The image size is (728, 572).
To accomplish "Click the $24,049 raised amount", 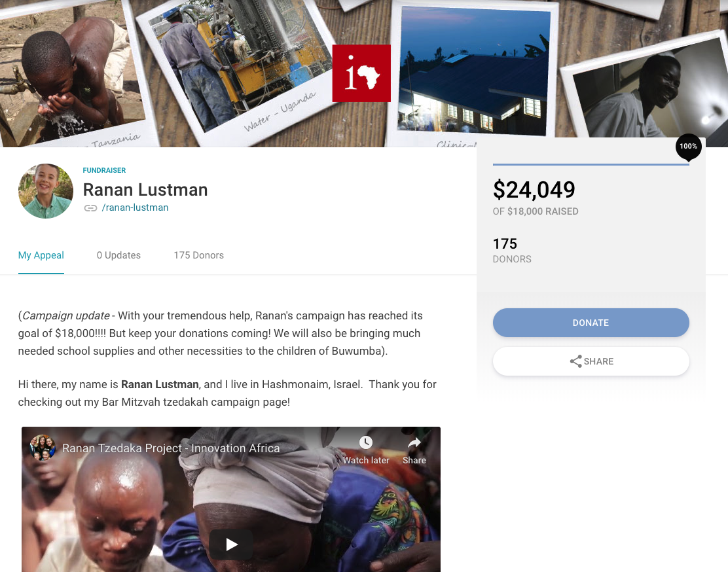I will (534, 190).
